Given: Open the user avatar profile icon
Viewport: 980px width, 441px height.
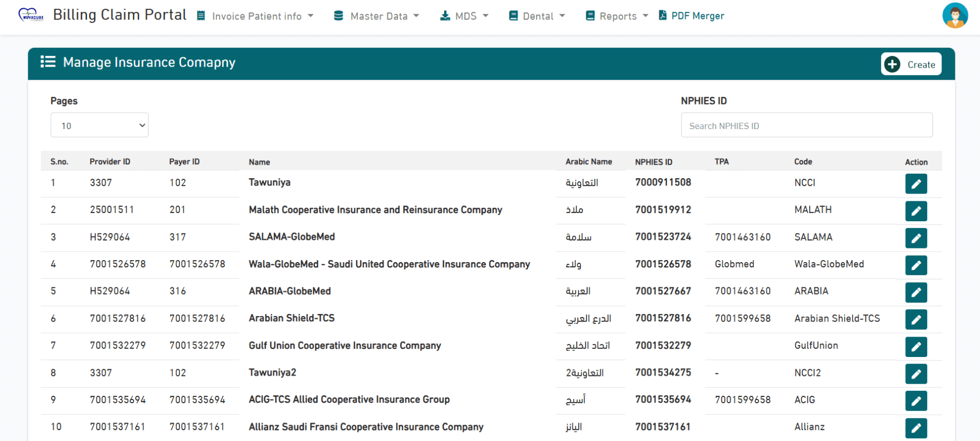Looking at the screenshot, I should coord(955,15).
